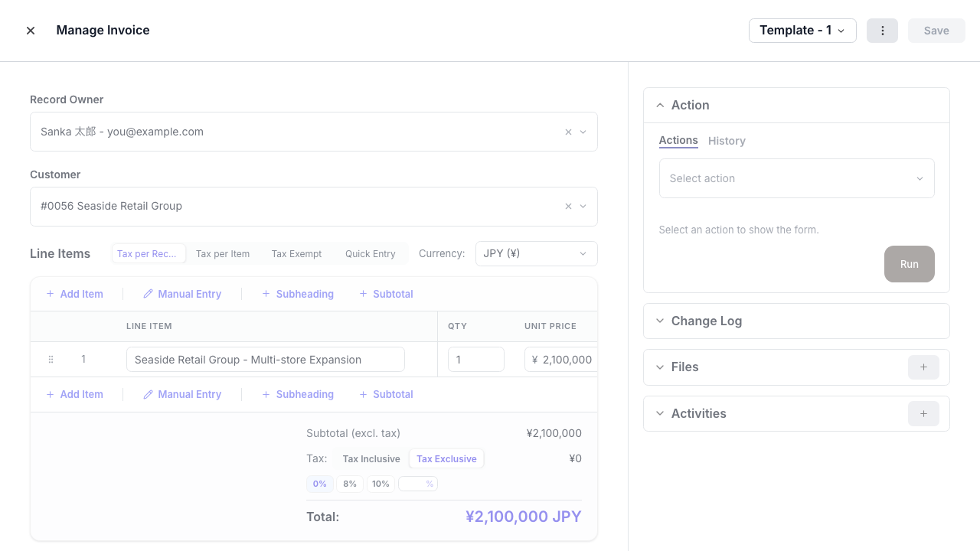Remove the Seaside Retail Group customer via X icon

568,206
